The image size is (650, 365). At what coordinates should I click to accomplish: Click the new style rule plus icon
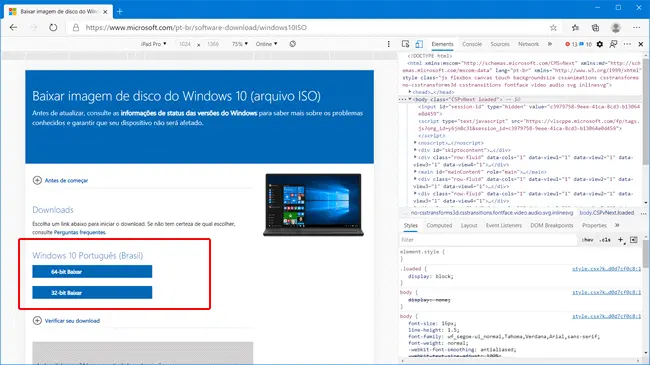click(621, 240)
